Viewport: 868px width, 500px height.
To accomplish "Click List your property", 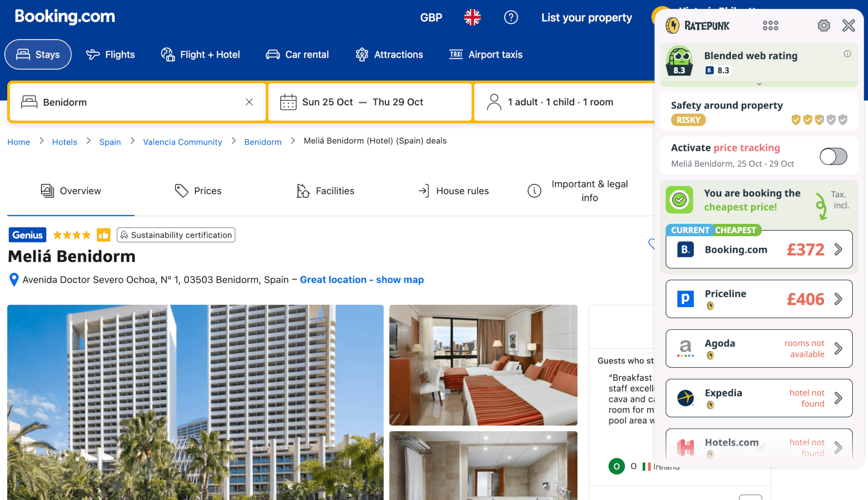I will (587, 17).
